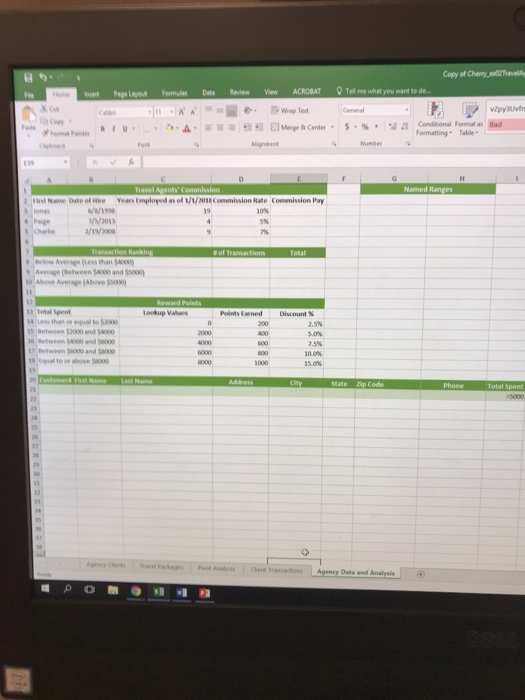Toggle middle vertical alignment
The height and width of the screenshot is (700, 525).
(x=220, y=110)
